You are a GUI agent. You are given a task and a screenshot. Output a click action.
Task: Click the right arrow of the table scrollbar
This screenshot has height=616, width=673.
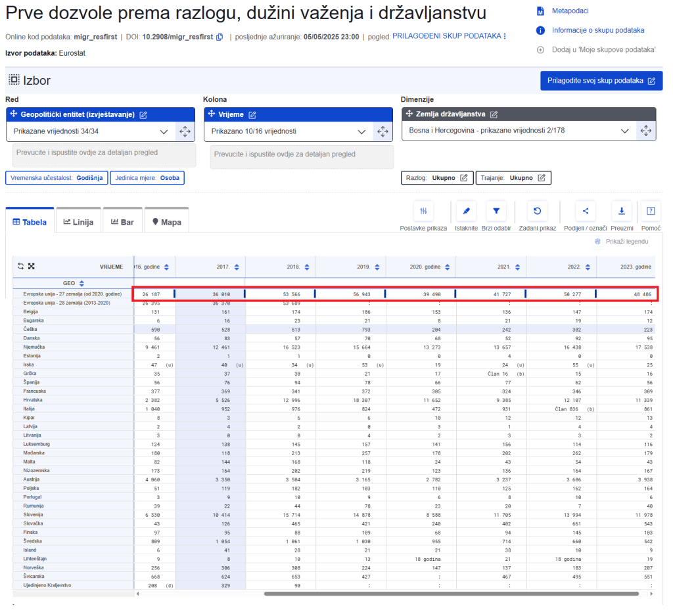coord(651,594)
